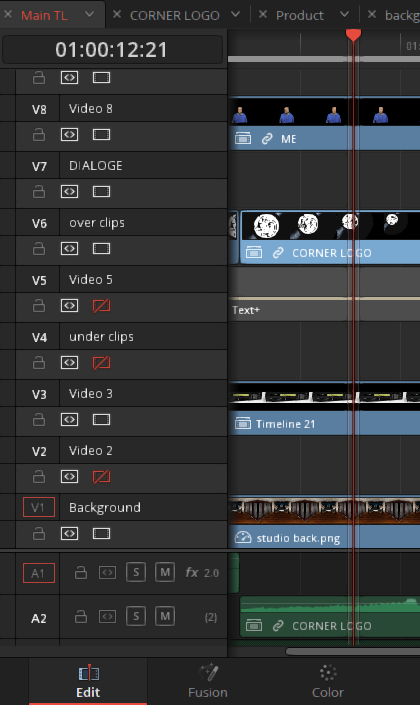Disable the V3 Video 3 track
The width and height of the screenshot is (420, 705).
[x=101, y=419]
